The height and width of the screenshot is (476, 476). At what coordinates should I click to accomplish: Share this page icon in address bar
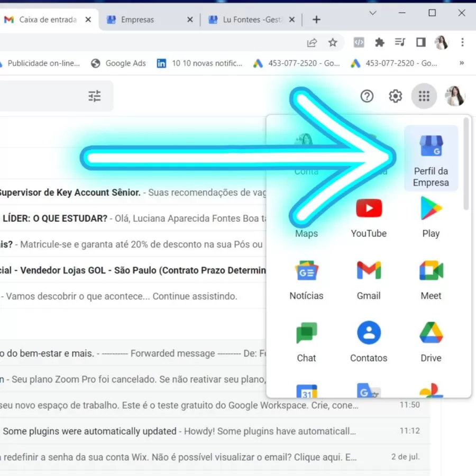click(312, 42)
